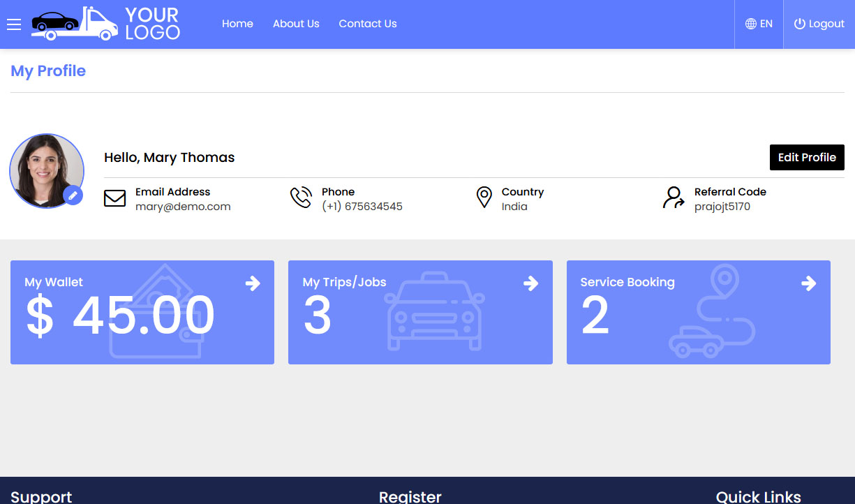The width and height of the screenshot is (855, 504).
Task: Click the Register footer heading
Action: pyautogui.click(x=410, y=496)
